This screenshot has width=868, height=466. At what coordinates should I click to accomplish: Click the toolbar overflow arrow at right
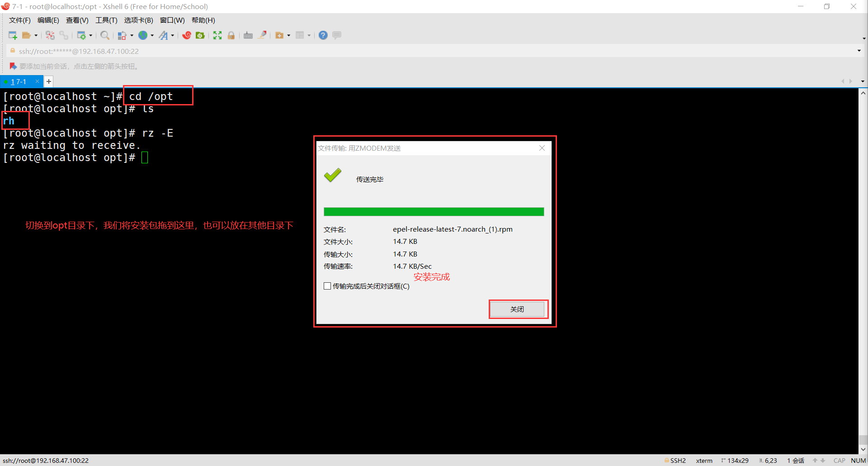(x=864, y=38)
